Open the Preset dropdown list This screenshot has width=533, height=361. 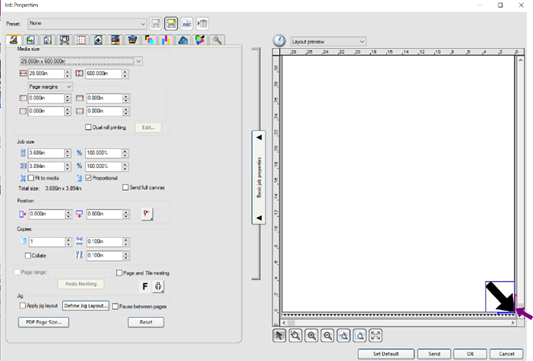pyautogui.click(x=87, y=23)
